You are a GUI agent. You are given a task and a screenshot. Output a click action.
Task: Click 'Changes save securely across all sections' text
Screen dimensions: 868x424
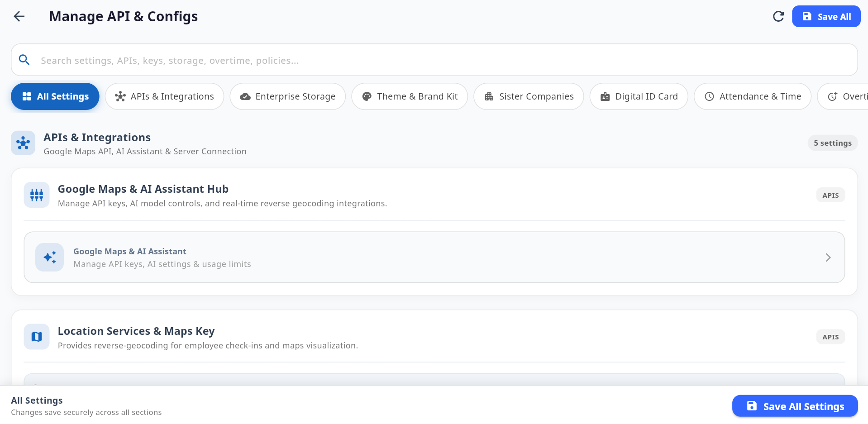click(x=86, y=413)
